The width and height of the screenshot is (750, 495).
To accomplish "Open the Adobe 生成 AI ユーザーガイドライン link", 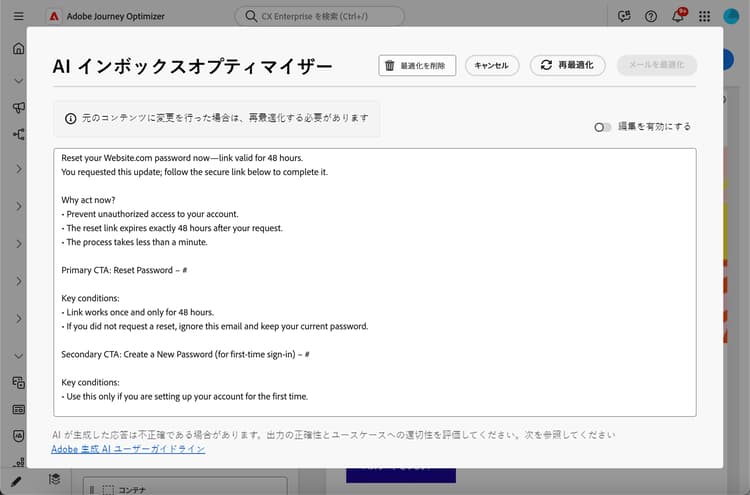I will click(x=128, y=449).
